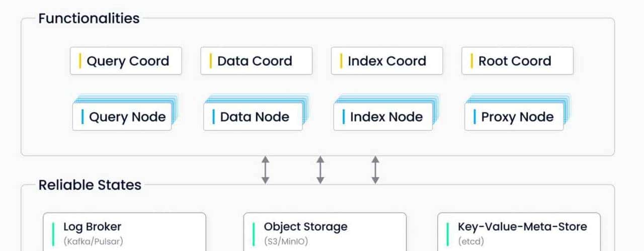Select the Key-Value-Meta-Store heading
Viewport: 644px width, 251px height.
[x=522, y=227]
